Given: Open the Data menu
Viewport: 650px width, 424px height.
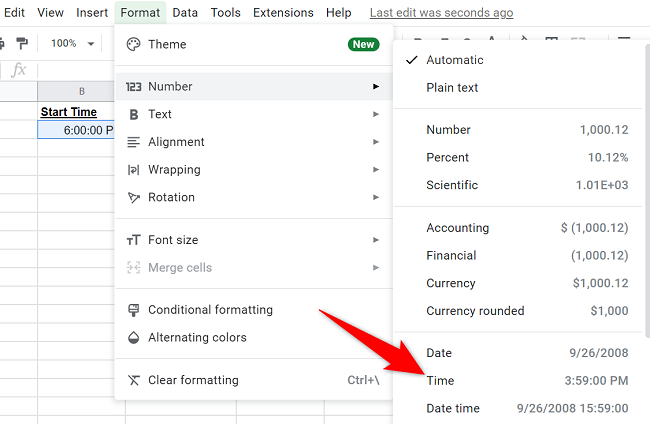Looking at the screenshot, I should tap(184, 13).
